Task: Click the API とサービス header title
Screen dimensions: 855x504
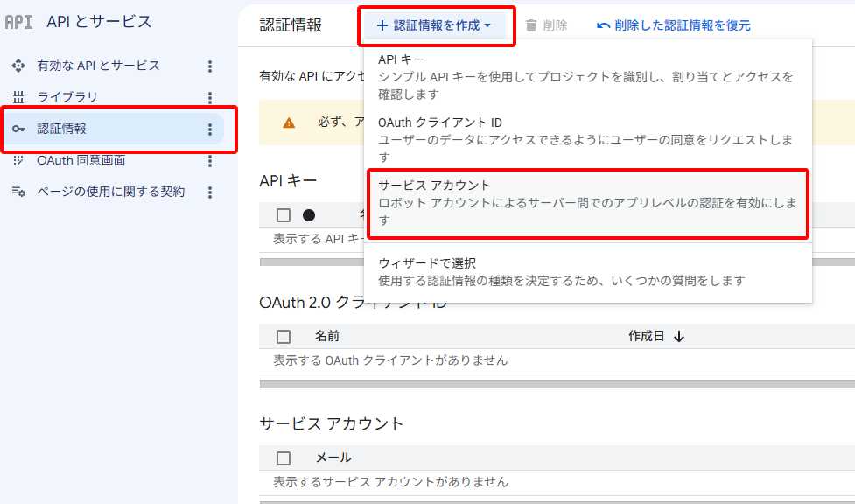Action: [99, 22]
